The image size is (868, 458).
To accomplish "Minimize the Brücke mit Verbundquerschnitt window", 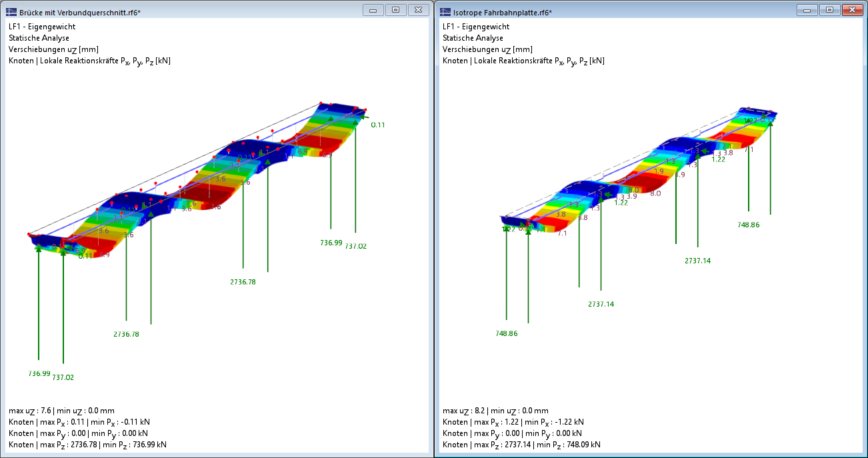I will click(x=374, y=10).
